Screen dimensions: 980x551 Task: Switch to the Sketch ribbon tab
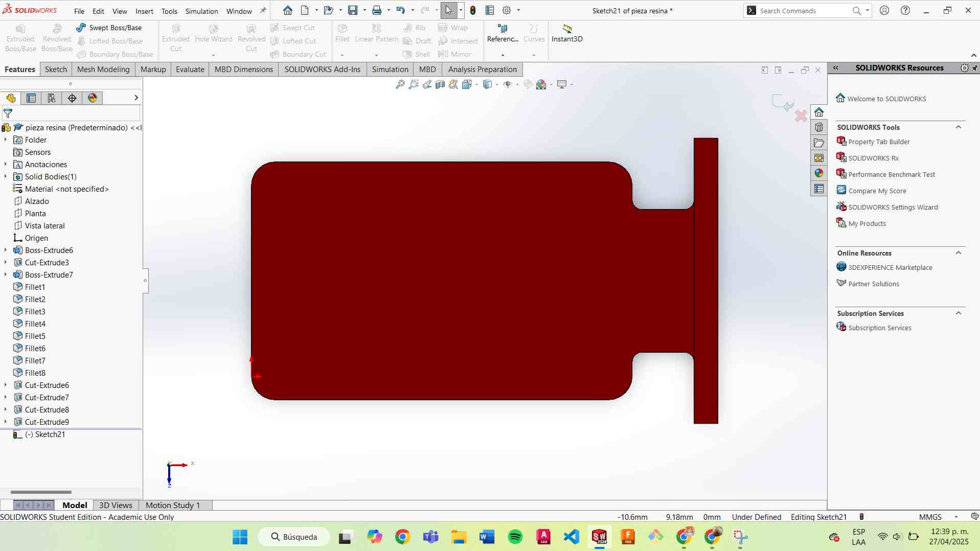point(56,70)
